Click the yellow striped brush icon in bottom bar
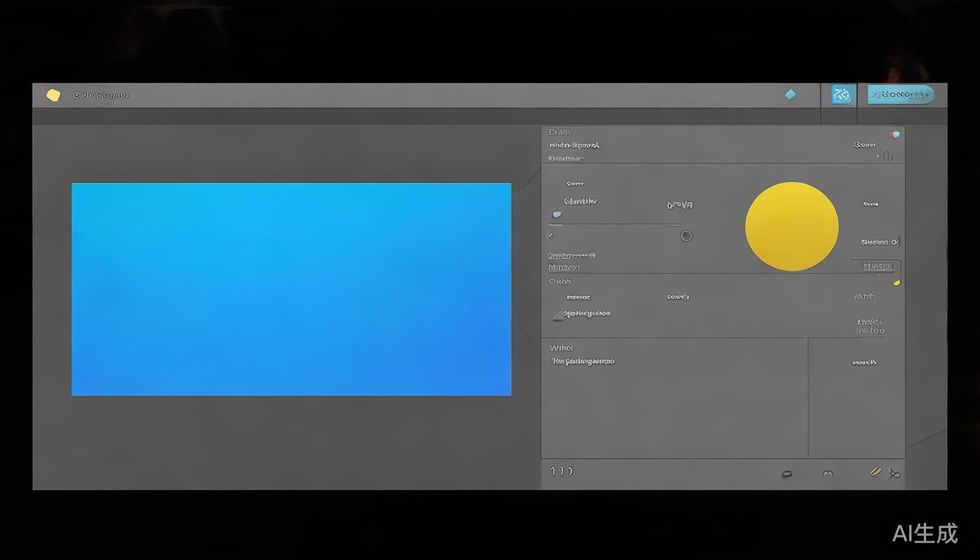 coord(876,472)
